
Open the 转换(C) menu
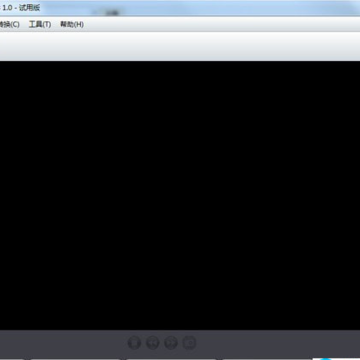[9, 24]
